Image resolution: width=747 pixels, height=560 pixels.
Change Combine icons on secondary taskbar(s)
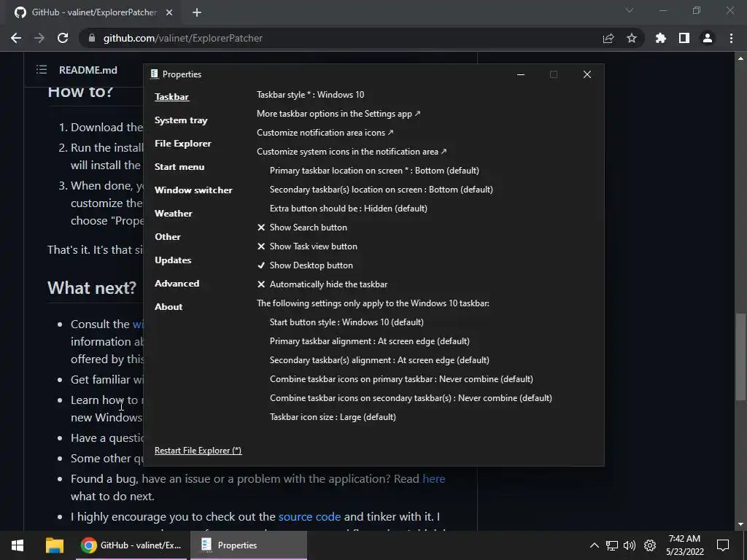pyautogui.click(x=411, y=398)
